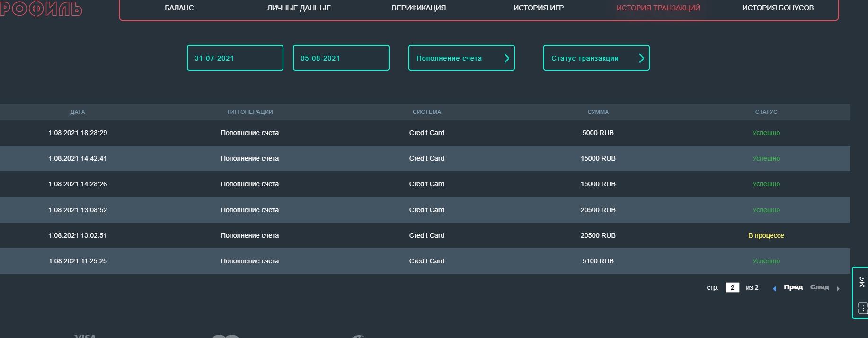Switch to ЛИЧНЫЕ ДАННЫЕ tab

pos(299,8)
